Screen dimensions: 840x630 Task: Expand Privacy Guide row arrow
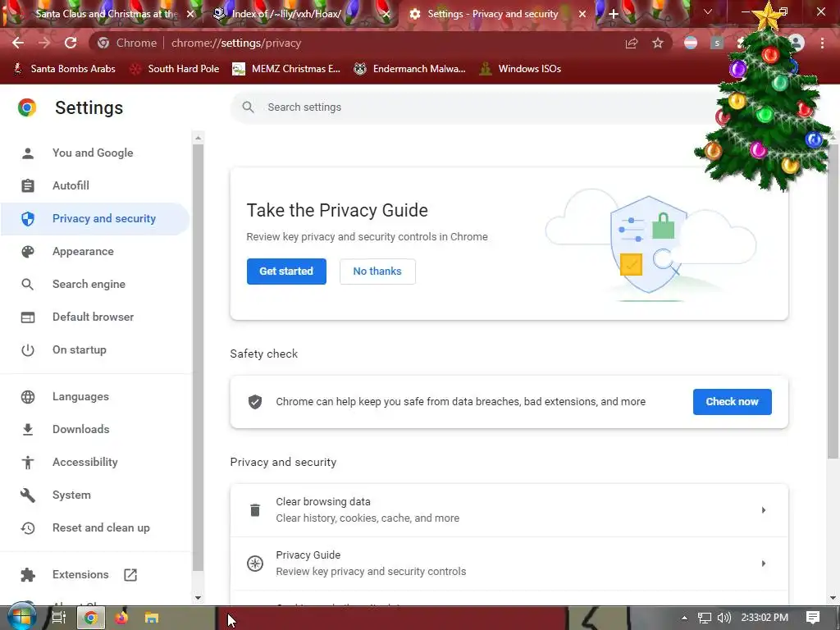[x=764, y=564]
